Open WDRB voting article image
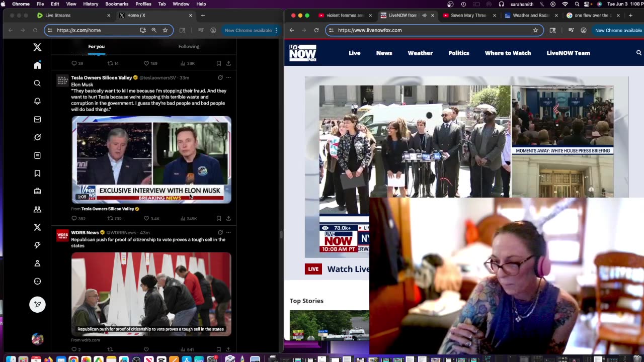This screenshot has width=644, height=362. [x=151, y=294]
